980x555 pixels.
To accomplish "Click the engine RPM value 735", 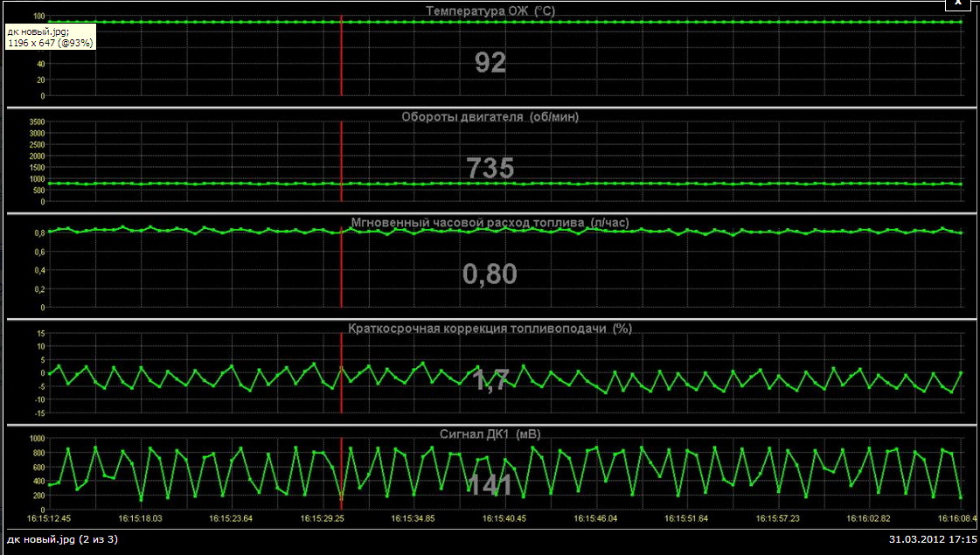I will coord(490,168).
